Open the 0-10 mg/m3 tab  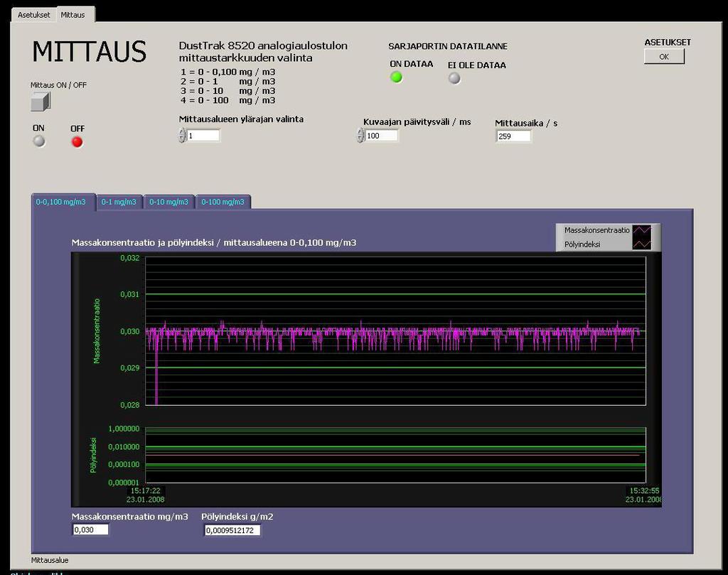[x=168, y=202]
